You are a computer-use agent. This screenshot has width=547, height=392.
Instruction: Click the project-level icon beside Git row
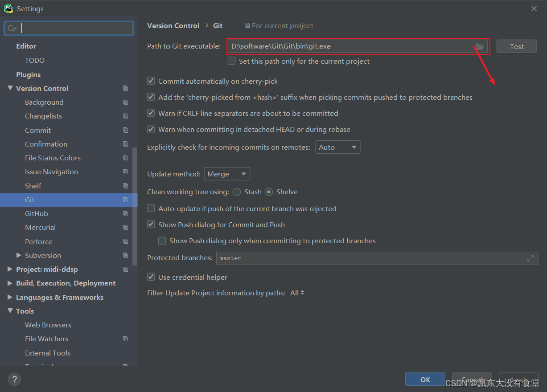[x=125, y=200]
